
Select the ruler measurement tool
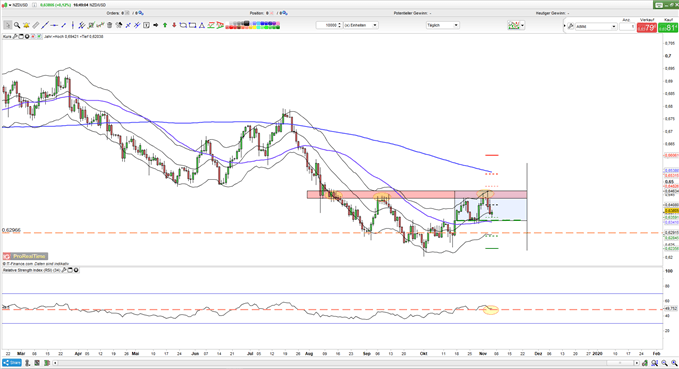[36, 25]
